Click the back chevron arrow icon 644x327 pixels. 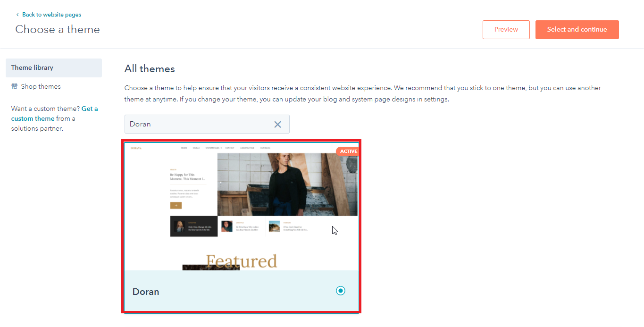(17, 15)
